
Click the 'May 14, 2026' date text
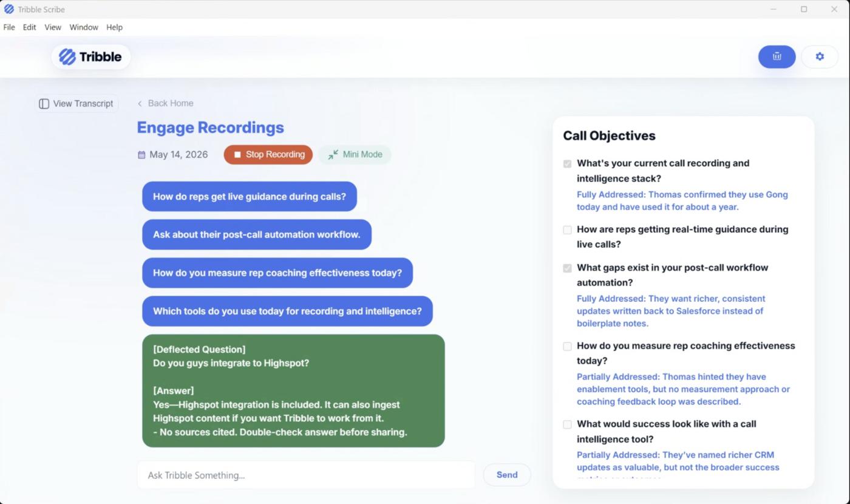tap(178, 155)
